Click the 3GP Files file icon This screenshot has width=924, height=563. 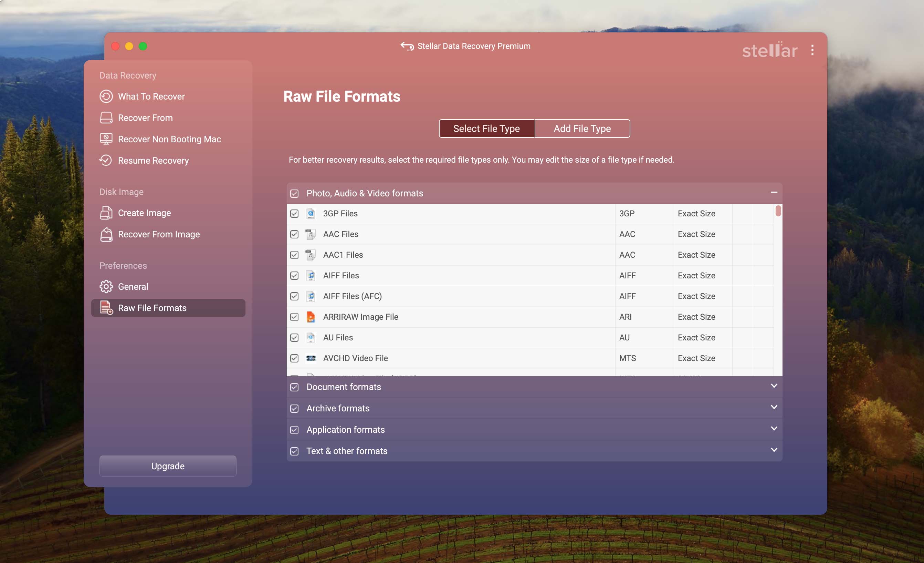[x=311, y=214]
